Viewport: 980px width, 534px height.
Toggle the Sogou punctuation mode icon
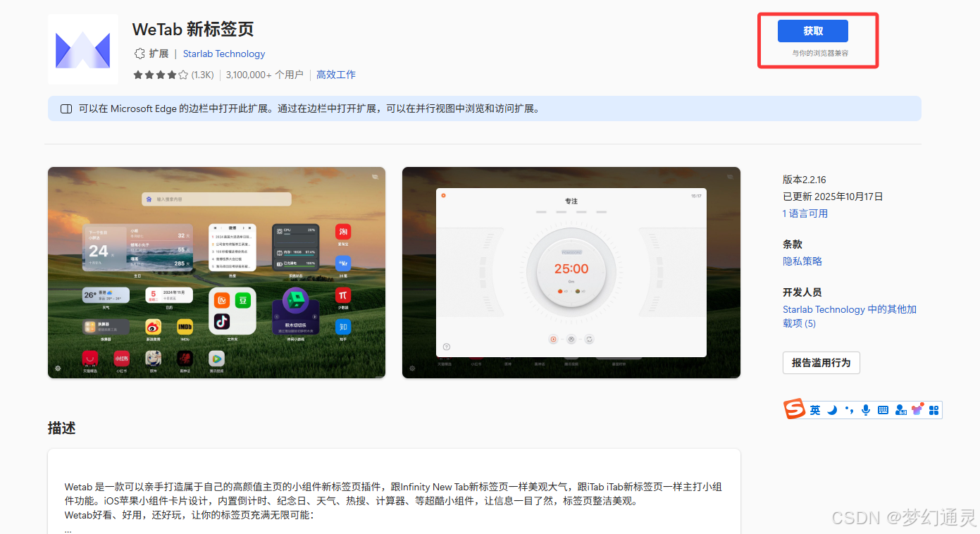[x=849, y=410]
